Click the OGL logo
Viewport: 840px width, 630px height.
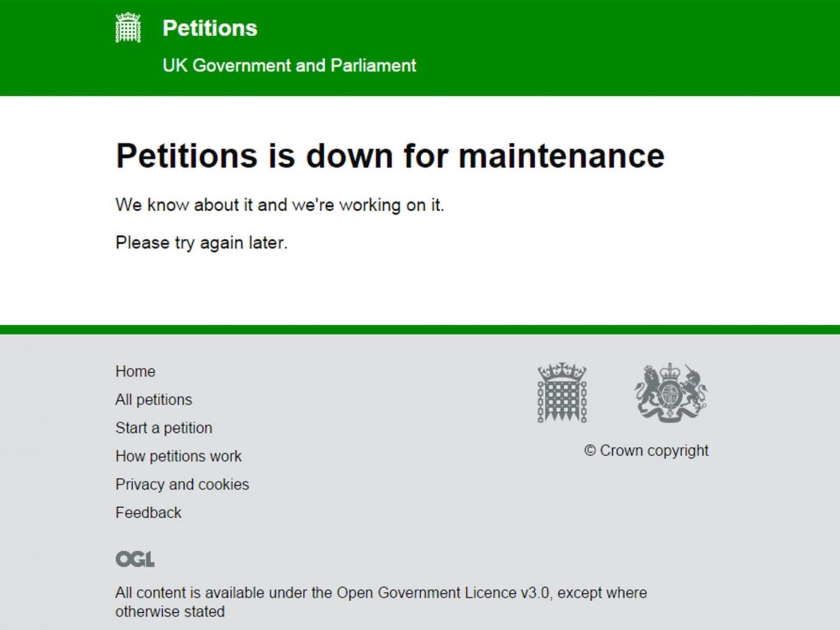[x=135, y=559]
